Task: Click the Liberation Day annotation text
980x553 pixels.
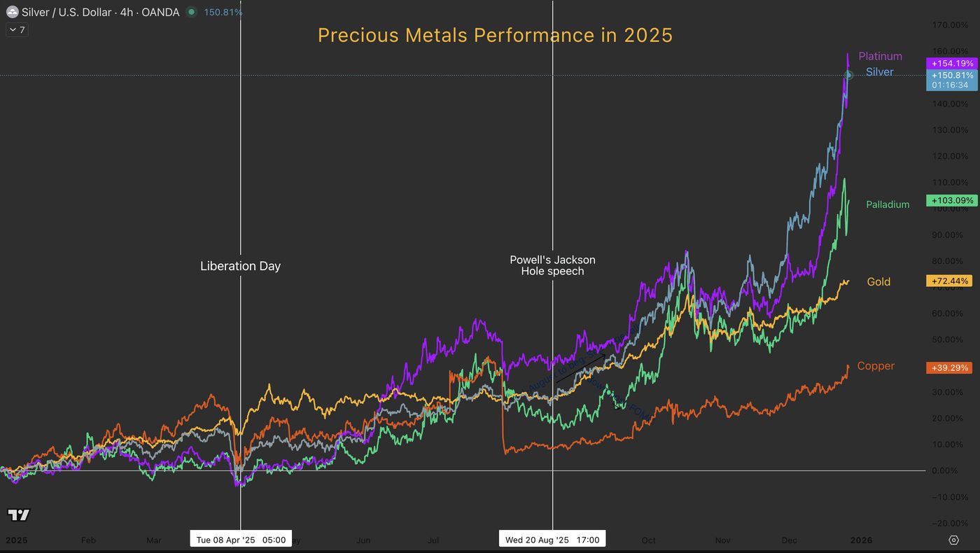Action: tap(240, 266)
